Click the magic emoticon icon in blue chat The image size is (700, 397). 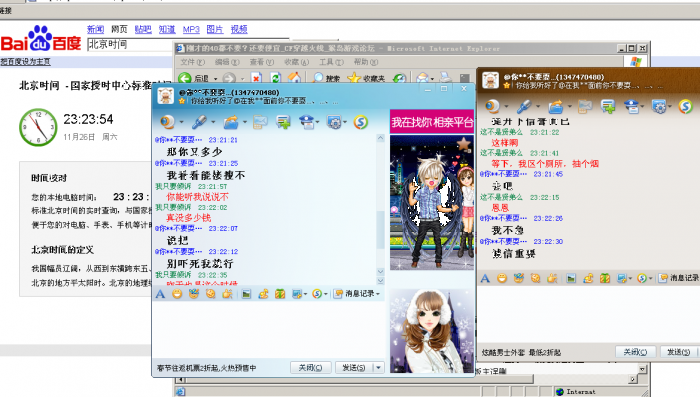pyautogui.click(x=194, y=294)
